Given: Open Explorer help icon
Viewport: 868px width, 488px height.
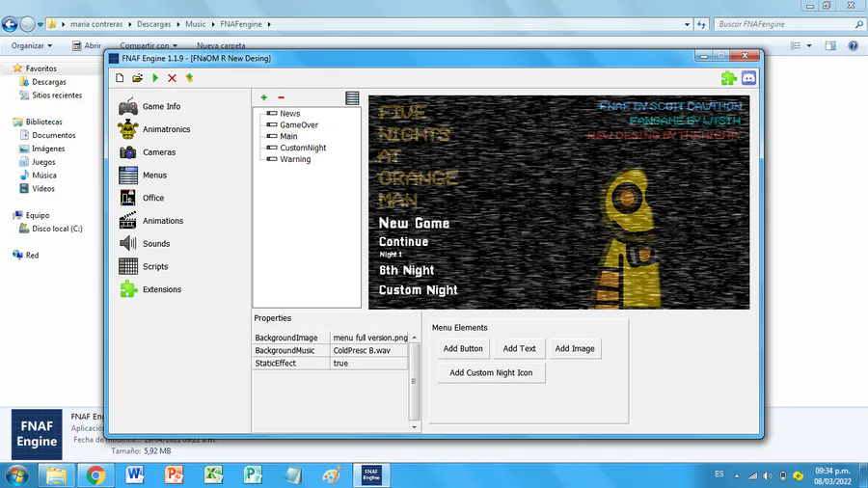Looking at the screenshot, I should (x=854, y=46).
